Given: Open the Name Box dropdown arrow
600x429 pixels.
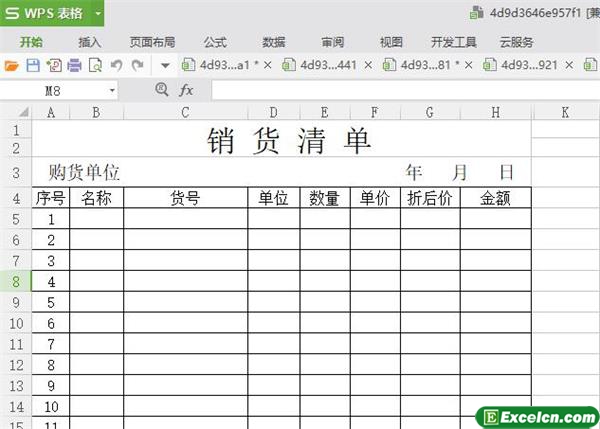Looking at the screenshot, I should click(112, 91).
